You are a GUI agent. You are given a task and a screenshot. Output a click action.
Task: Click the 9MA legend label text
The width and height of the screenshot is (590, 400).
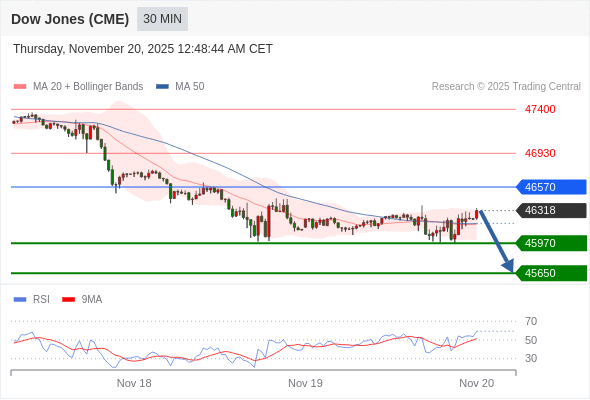pos(92,300)
